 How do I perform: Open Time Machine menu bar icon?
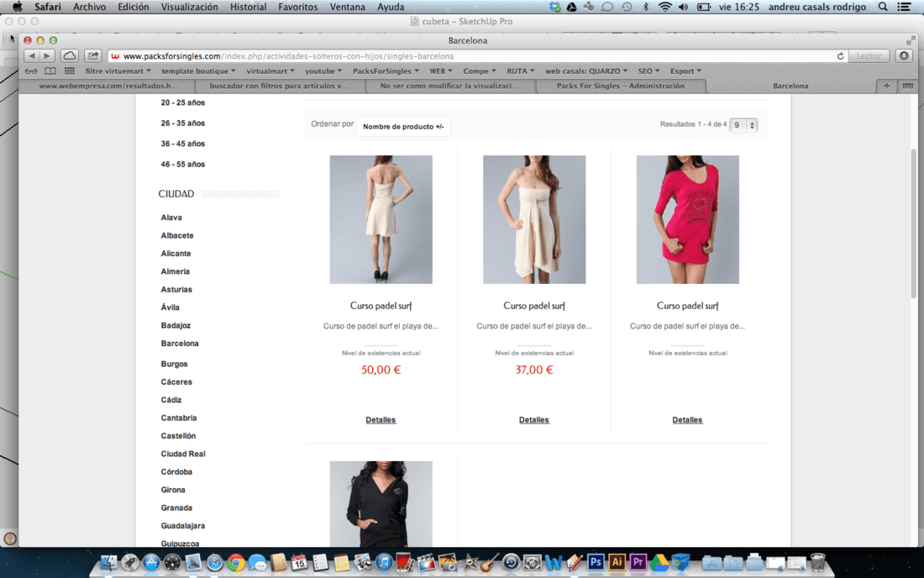click(x=627, y=7)
